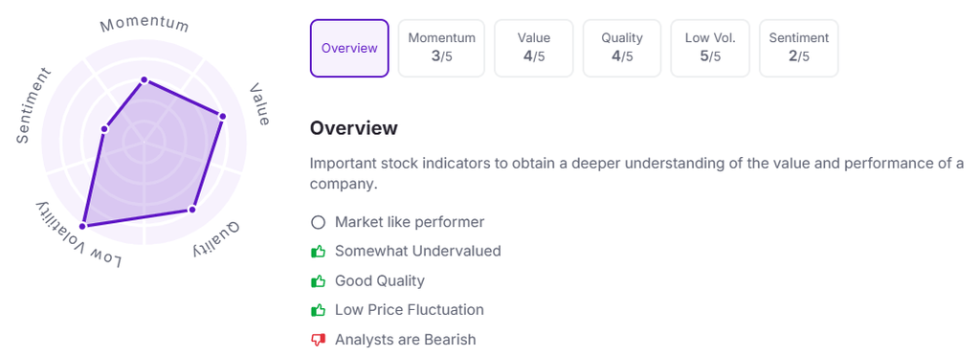Click the Quality data point on radar chart
Image resolution: width=980 pixels, height=356 pixels.
(191, 210)
